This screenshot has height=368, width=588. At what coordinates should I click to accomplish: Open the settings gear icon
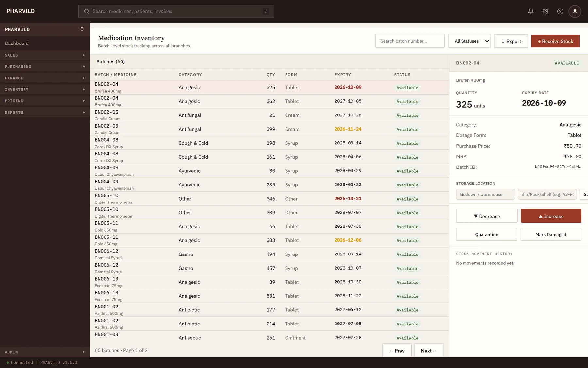(546, 11)
